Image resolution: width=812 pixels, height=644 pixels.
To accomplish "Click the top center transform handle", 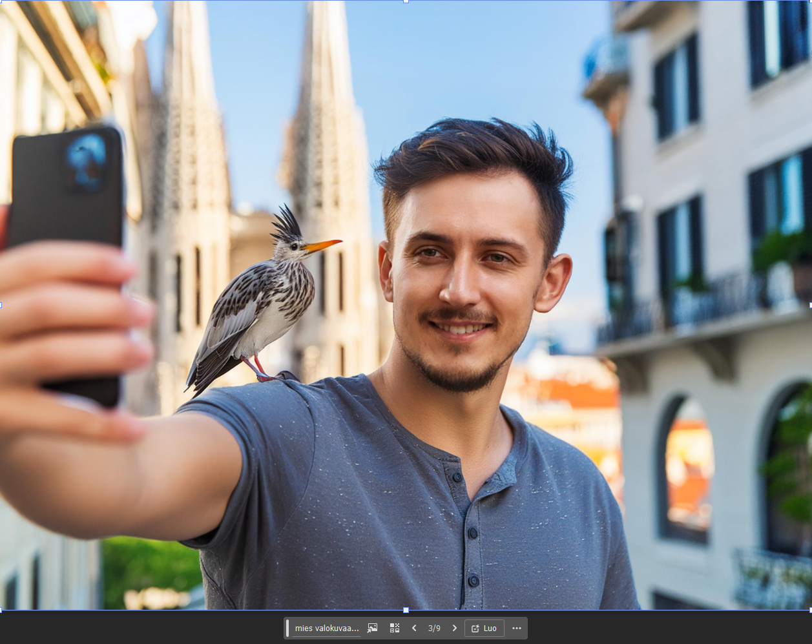I will click(406, 1).
